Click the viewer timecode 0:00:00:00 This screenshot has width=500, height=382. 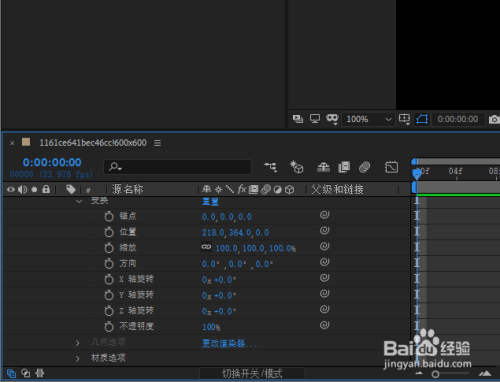coord(458,119)
